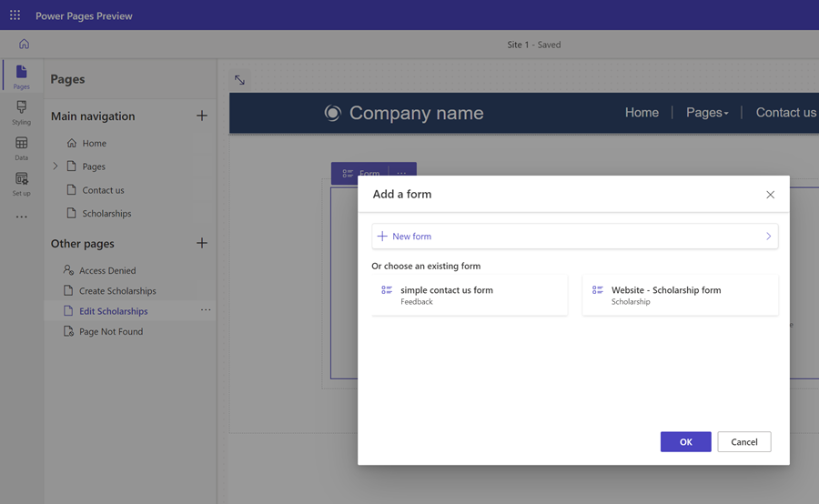Cancel the Add a form dialog
The height and width of the screenshot is (504, 819).
[x=743, y=442]
